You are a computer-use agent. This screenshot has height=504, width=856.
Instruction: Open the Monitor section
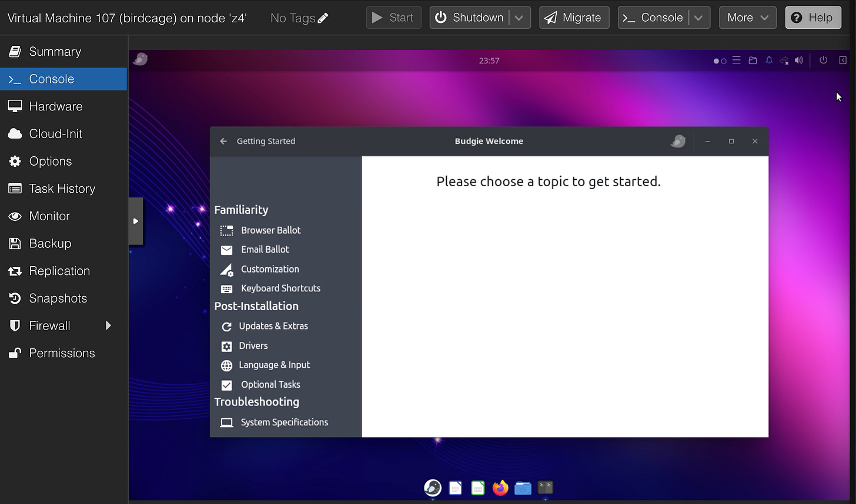[x=63, y=216]
